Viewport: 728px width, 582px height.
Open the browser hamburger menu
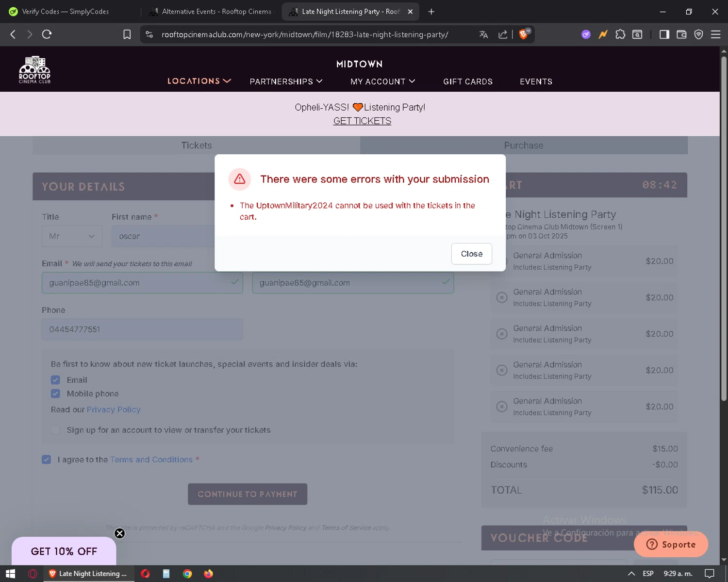[x=715, y=34]
